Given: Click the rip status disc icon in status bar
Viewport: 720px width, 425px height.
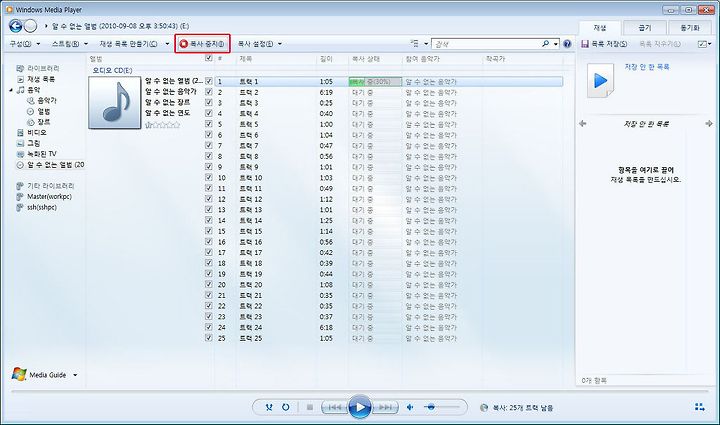Looking at the screenshot, I should (x=484, y=408).
